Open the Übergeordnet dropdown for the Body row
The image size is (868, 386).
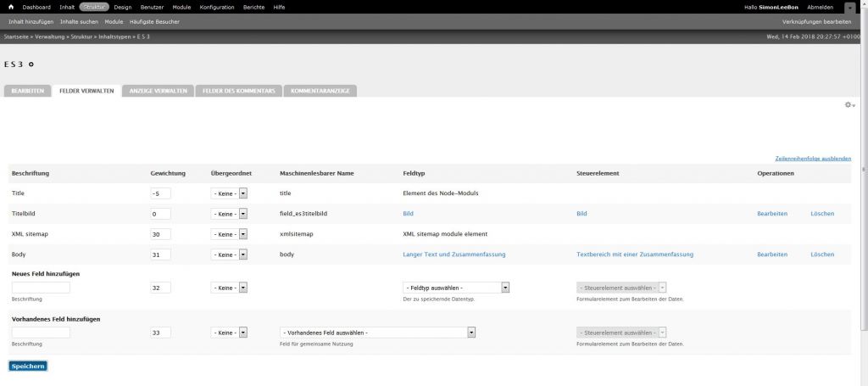[x=229, y=255]
